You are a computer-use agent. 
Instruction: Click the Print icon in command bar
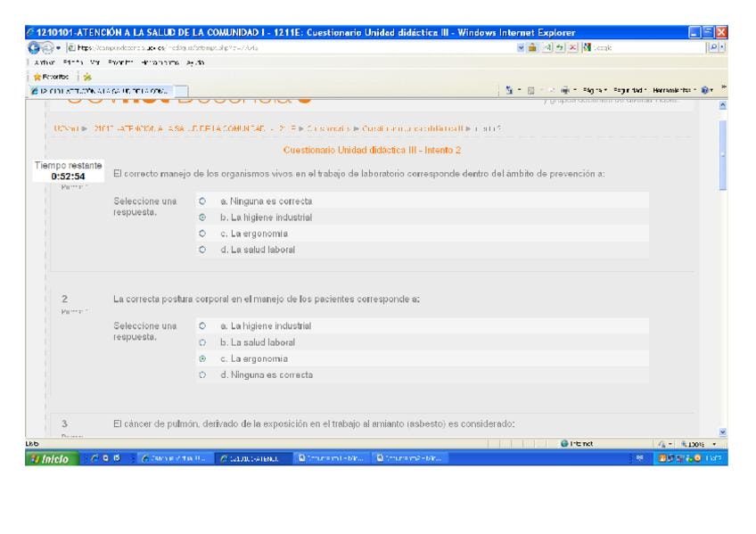point(564,90)
